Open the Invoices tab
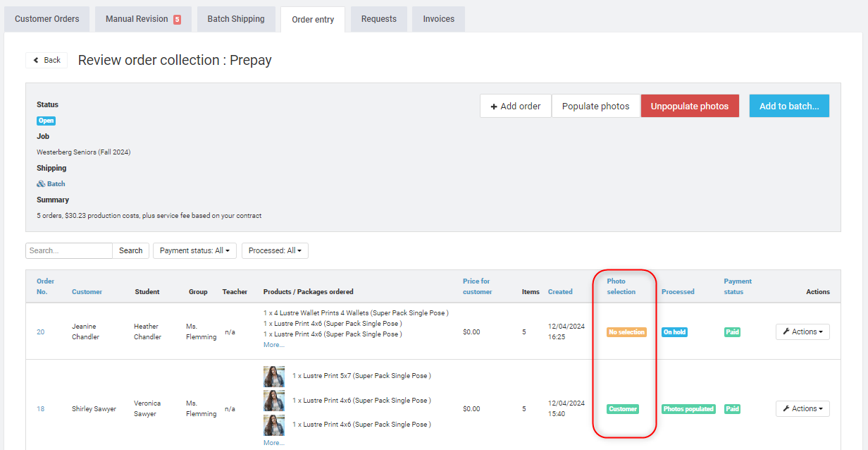 tap(439, 19)
